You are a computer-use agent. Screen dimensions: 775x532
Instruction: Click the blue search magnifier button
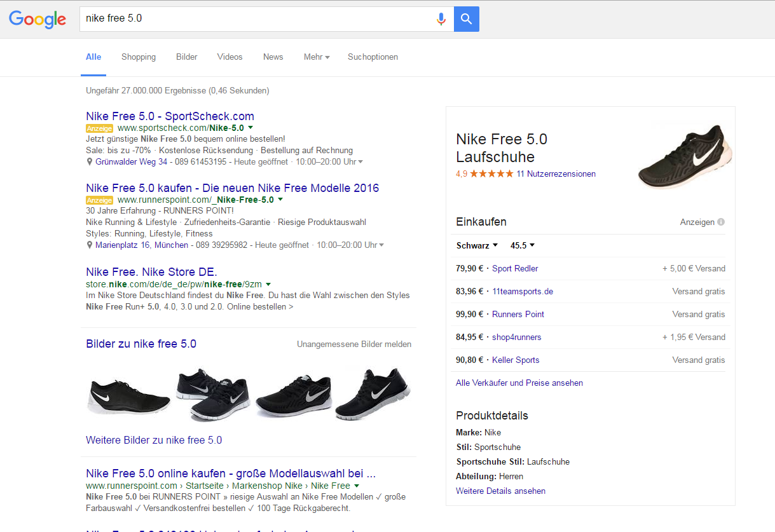coord(467,19)
